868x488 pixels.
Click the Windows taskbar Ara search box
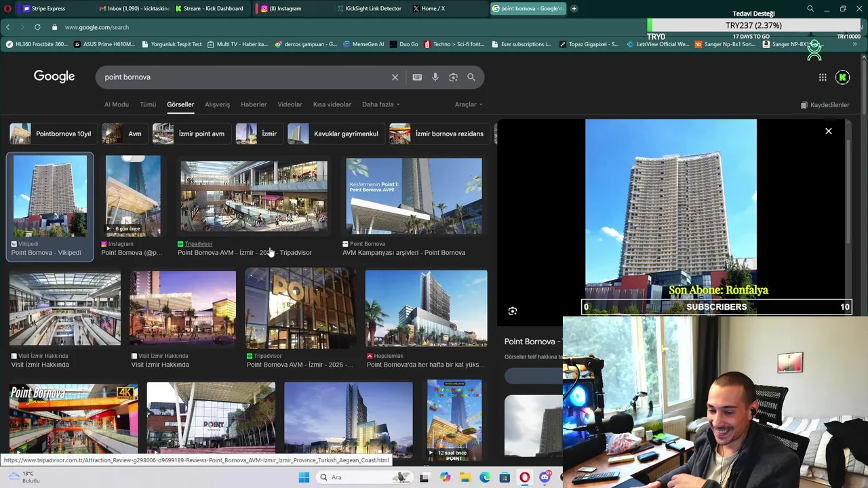click(x=366, y=477)
